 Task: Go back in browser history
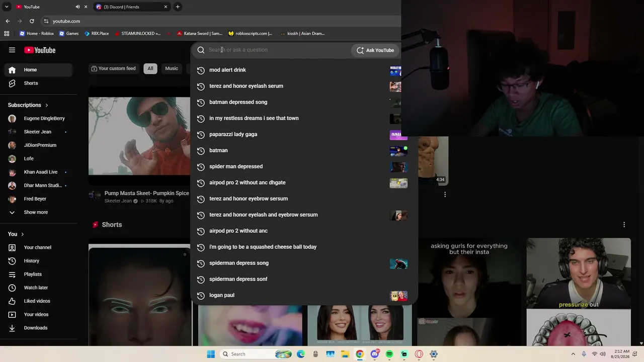coord(8,21)
